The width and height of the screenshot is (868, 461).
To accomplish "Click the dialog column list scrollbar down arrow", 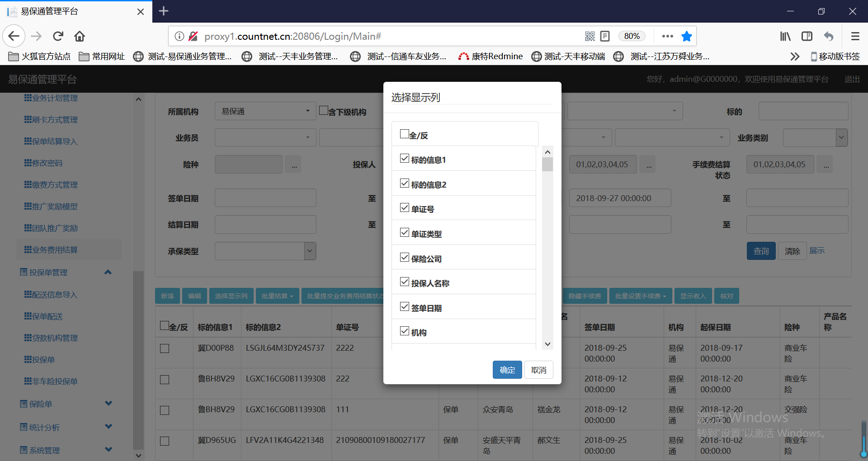I will [547, 344].
